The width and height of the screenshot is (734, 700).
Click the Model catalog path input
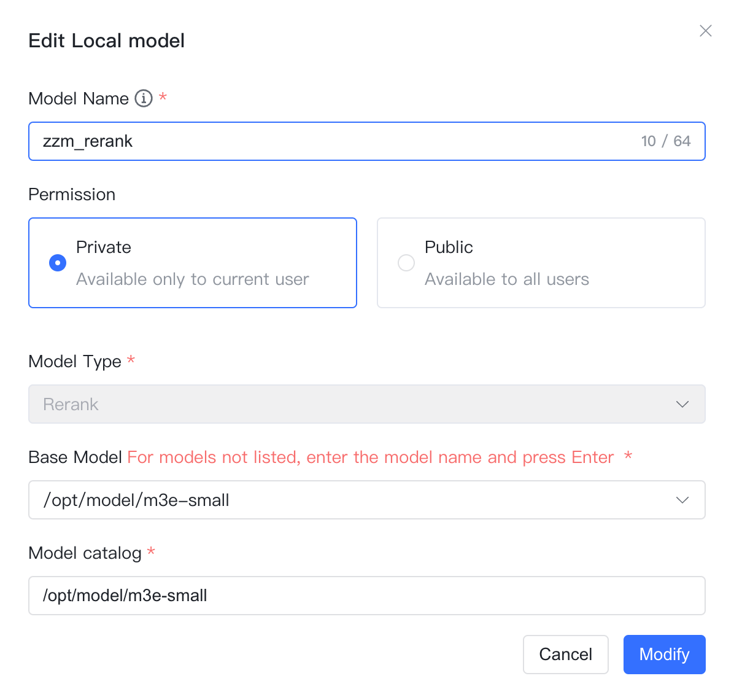[x=366, y=596]
